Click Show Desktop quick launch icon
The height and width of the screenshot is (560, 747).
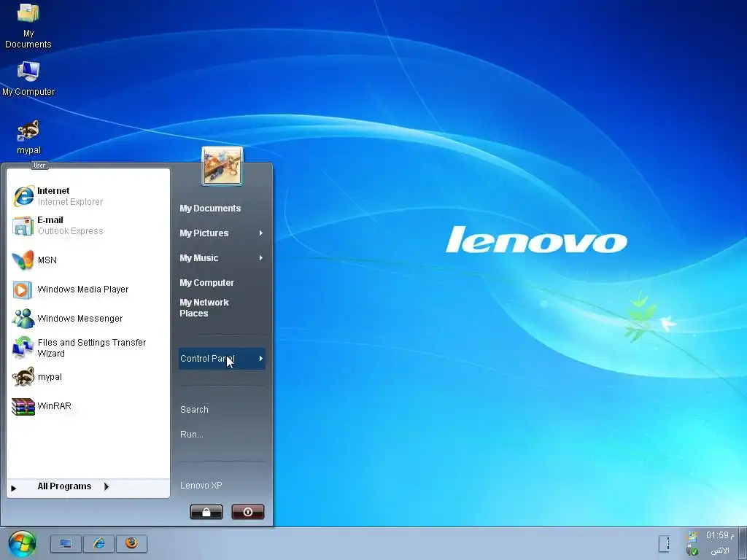(66, 543)
